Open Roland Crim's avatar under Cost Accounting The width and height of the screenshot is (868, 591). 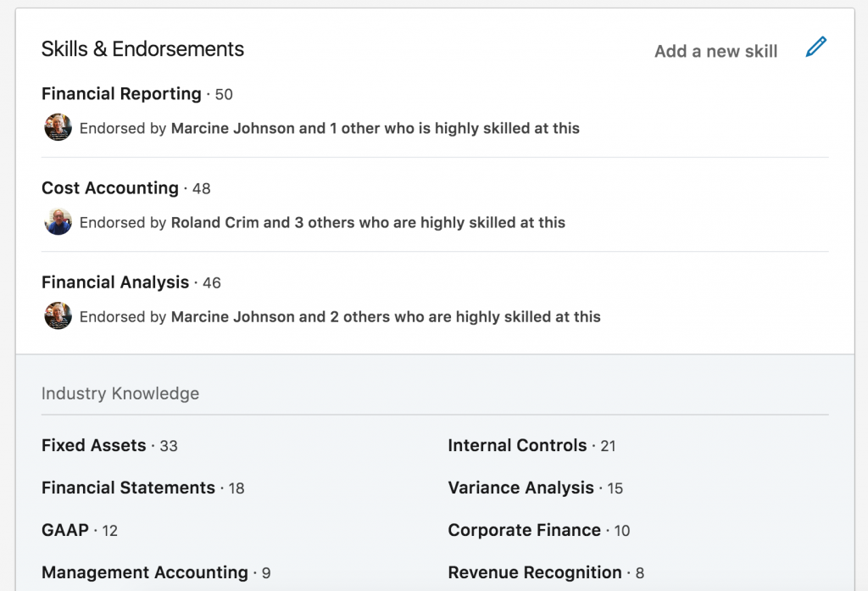pyautogui.click(x=58, y=221)
